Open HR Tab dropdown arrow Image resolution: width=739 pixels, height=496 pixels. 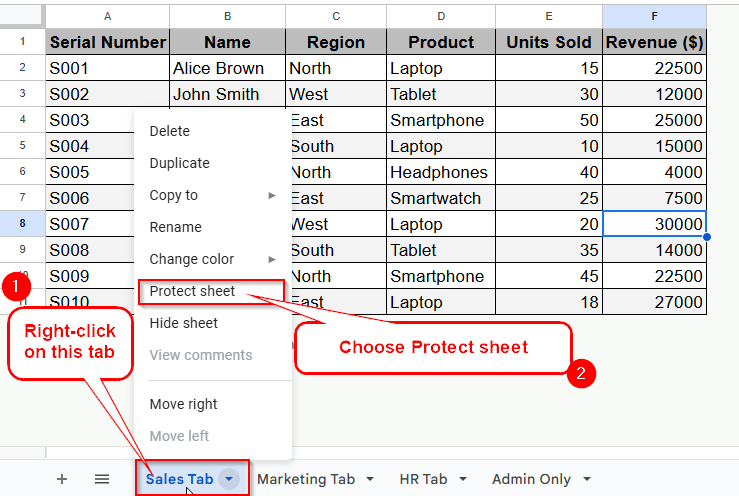point(463,479)
